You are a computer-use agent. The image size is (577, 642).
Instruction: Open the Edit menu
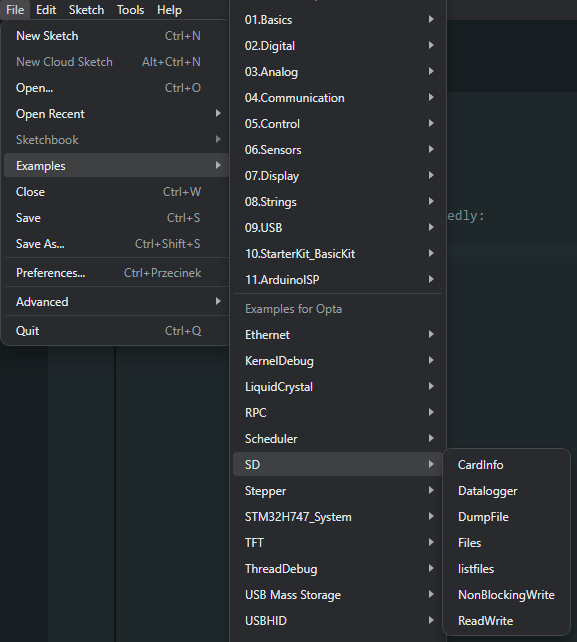point(46,9)
